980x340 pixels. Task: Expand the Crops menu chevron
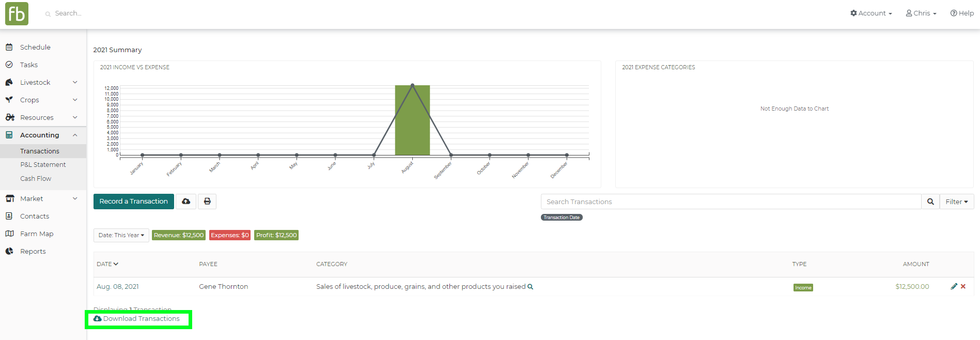[x=75, y=100]
